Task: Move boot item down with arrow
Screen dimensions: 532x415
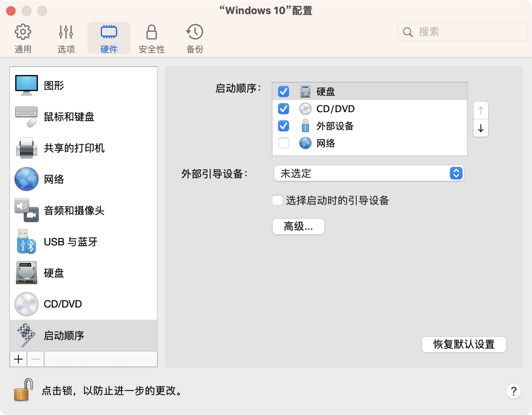Action: coord(481,128)
